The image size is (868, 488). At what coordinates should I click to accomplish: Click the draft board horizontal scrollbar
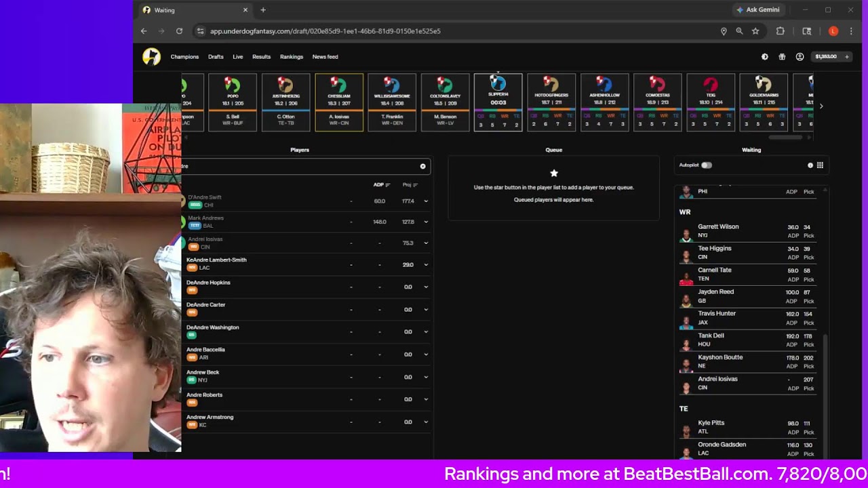(x=785, y=138)
